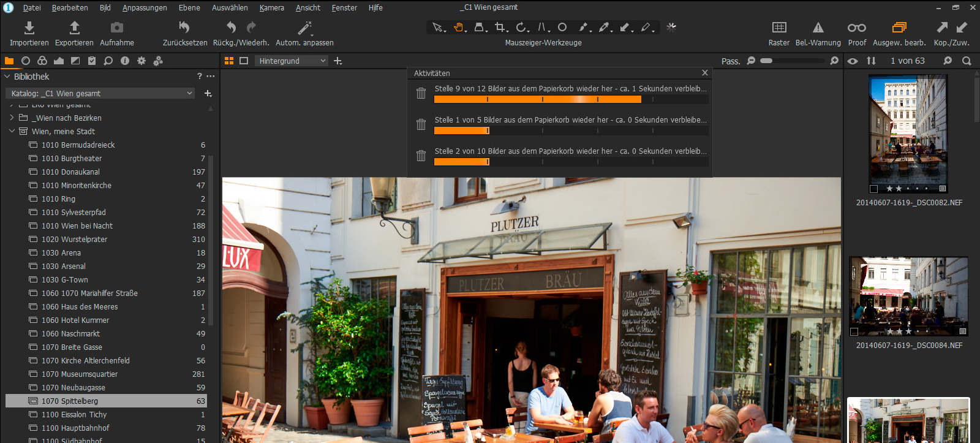Select the Crop tool in toolbar
980x443 pixels.
click(500, 27)
